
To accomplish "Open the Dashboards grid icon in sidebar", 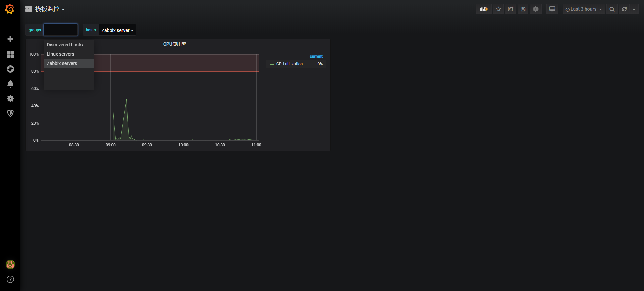I will pyautogui.click(x=10, y=54).
